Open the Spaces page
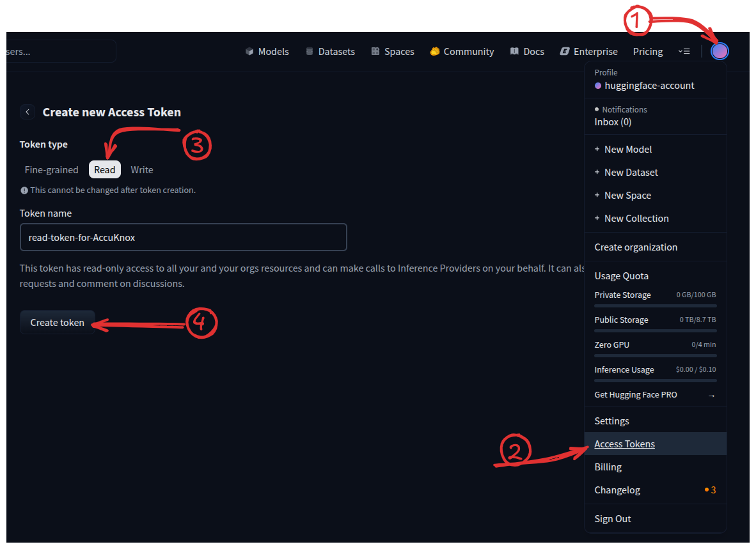The image size is (756, 549). 393,52
